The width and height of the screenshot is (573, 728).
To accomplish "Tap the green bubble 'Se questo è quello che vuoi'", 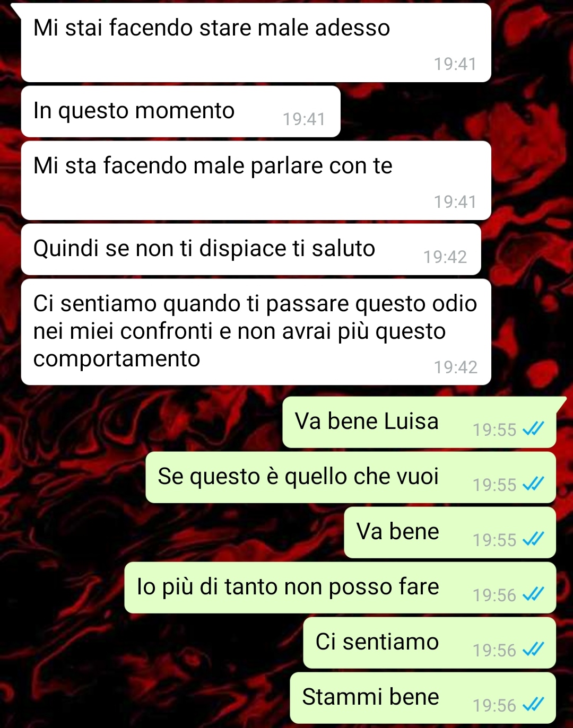I will (x=351, y=477).
